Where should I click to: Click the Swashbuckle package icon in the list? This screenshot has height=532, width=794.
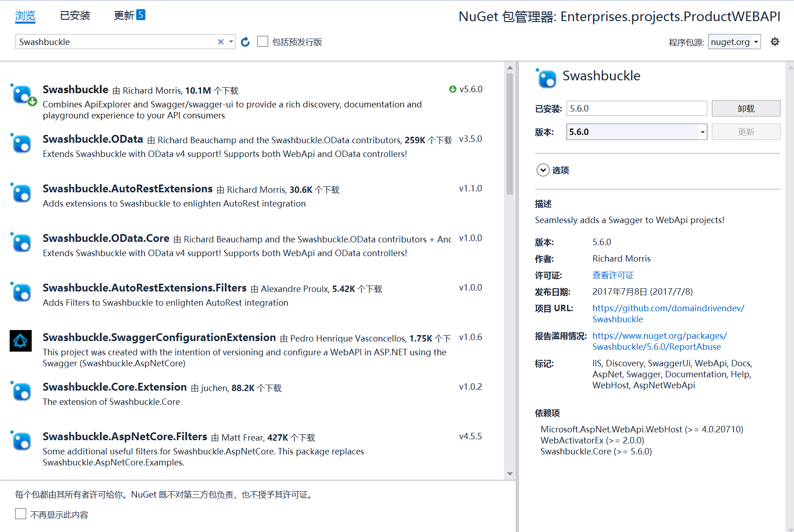22,95
